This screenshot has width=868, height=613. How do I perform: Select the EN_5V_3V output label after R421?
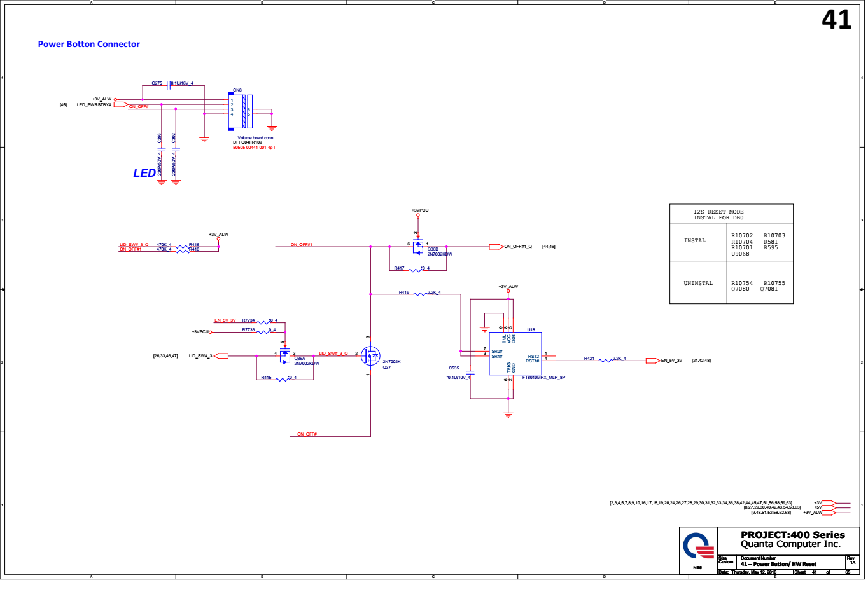pyautogui.click(x=671, y=361)
